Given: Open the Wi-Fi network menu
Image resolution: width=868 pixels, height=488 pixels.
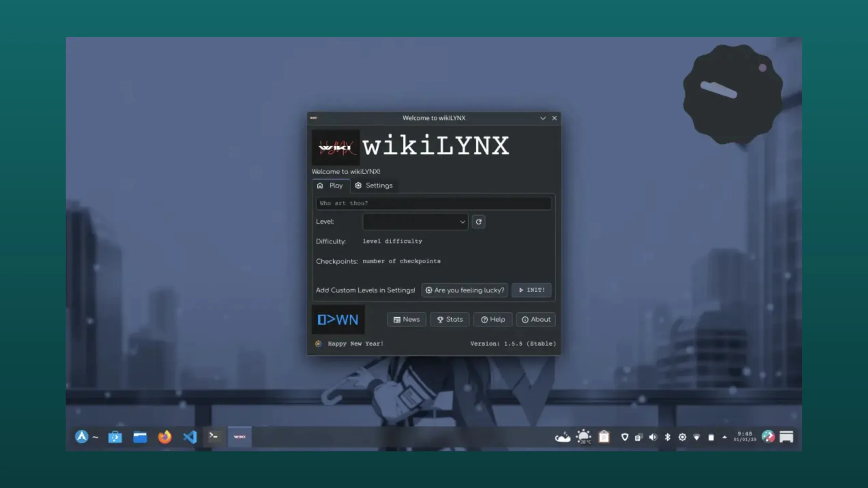Looking at the screenshot, I should coord(696,437).
